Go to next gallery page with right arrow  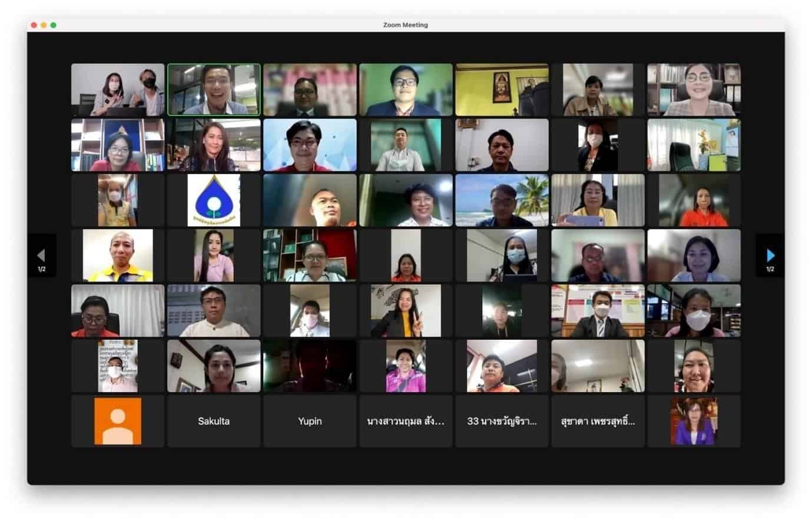(x=770, y=255)
